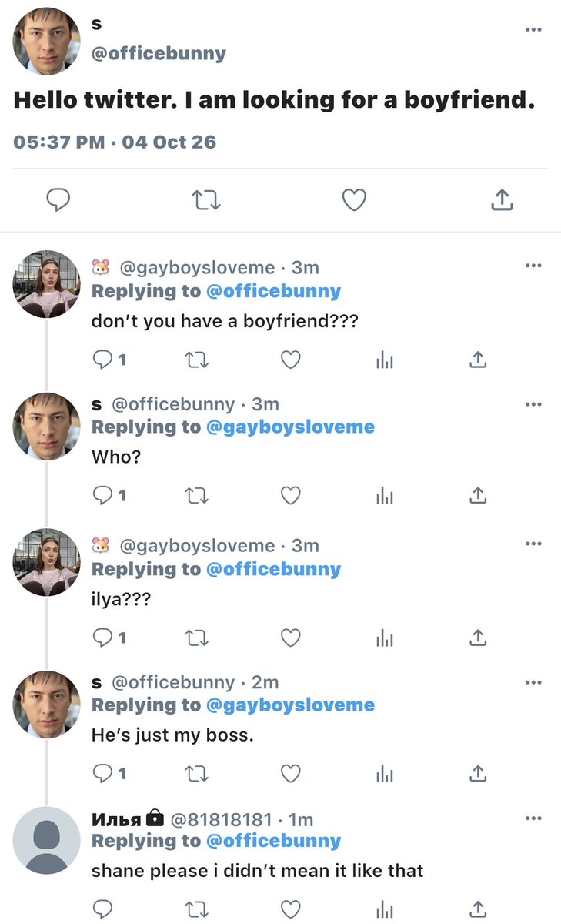Viewport: 561px width, 924px height.
Task: Retweet the 'ilya???' reply
Action: point(197,638)
